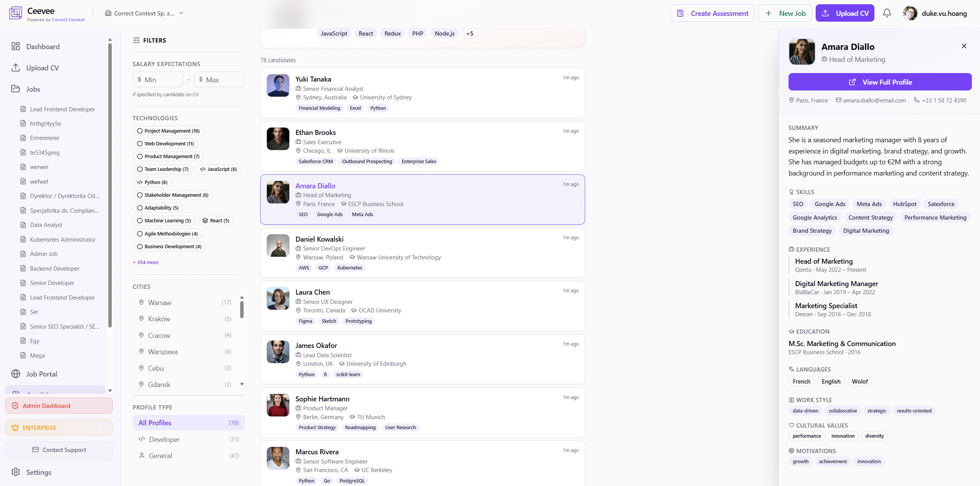
Task: Click Amara Diallo's photo in the profile panel
Action: (x=802, y=51)
